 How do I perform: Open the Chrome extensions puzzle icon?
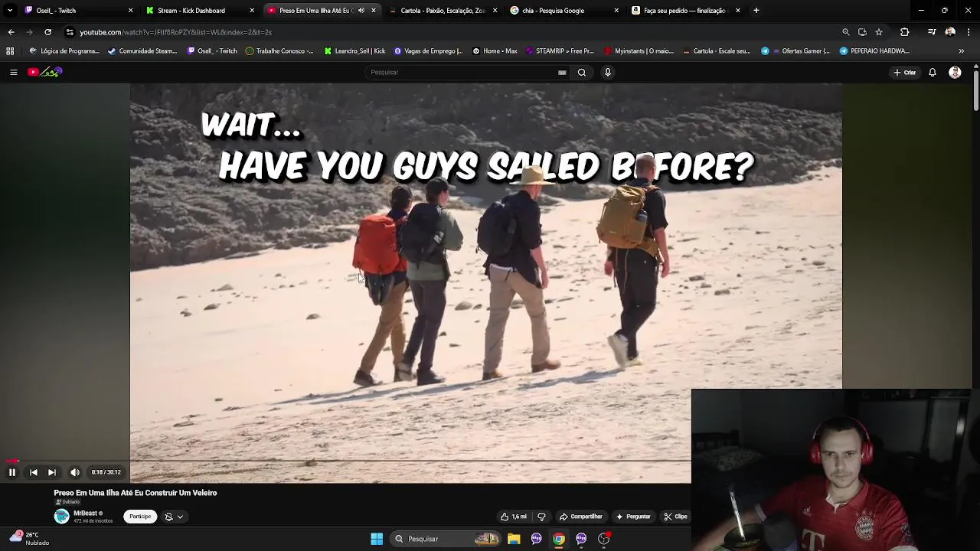point(905,32)
